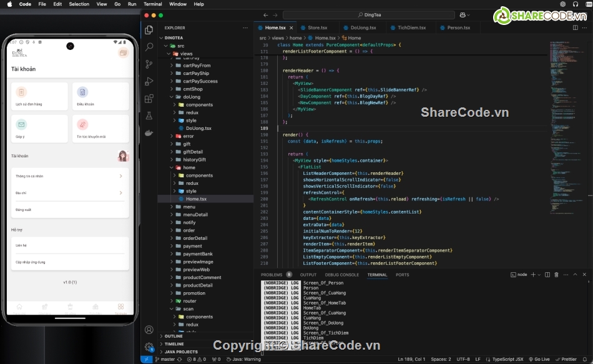The image size is (593, 364).
Task: Navigate forward with the arrow in title bar
Action: [x=275, y=15]
